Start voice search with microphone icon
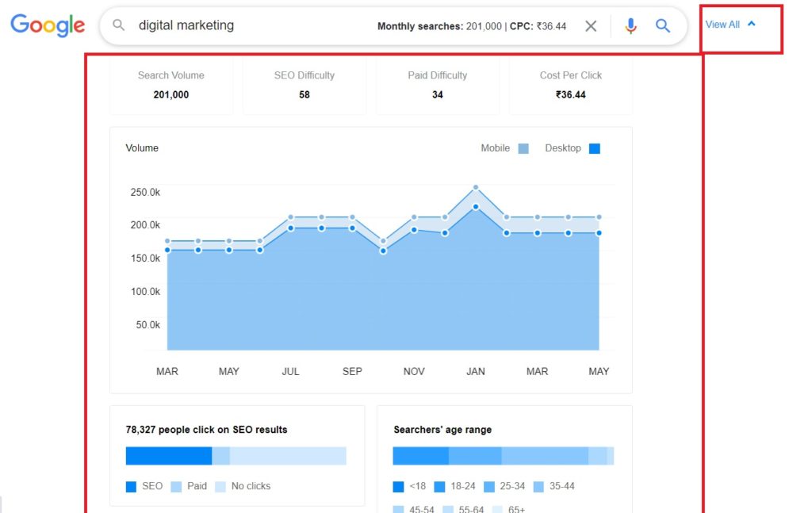The image size is (812, 513). click(x=630, y=25)
